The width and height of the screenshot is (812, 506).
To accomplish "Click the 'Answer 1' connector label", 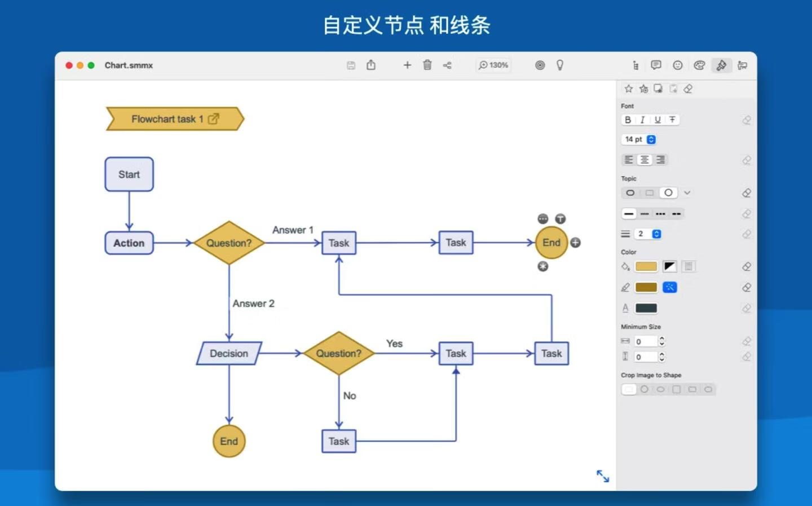I will pos(293,230).
